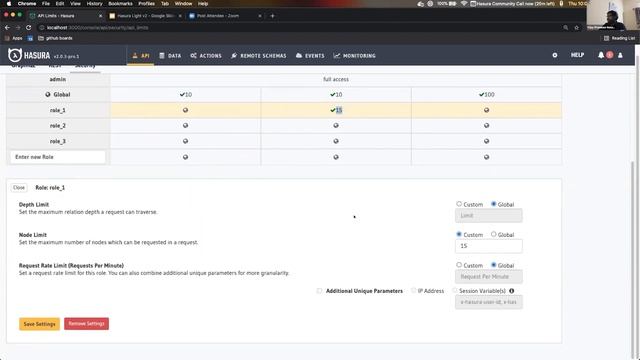Click role_1 circle icon under Global's 100

(487, 110)
